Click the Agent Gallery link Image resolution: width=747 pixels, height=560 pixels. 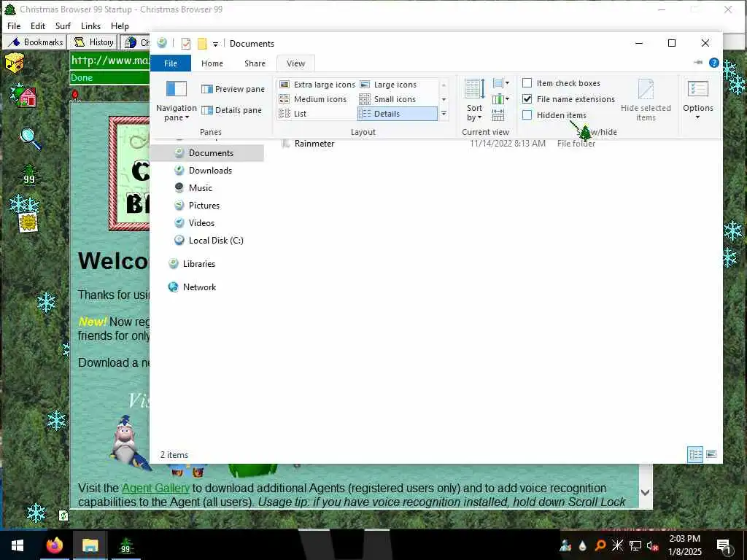[x=156, y=488]
